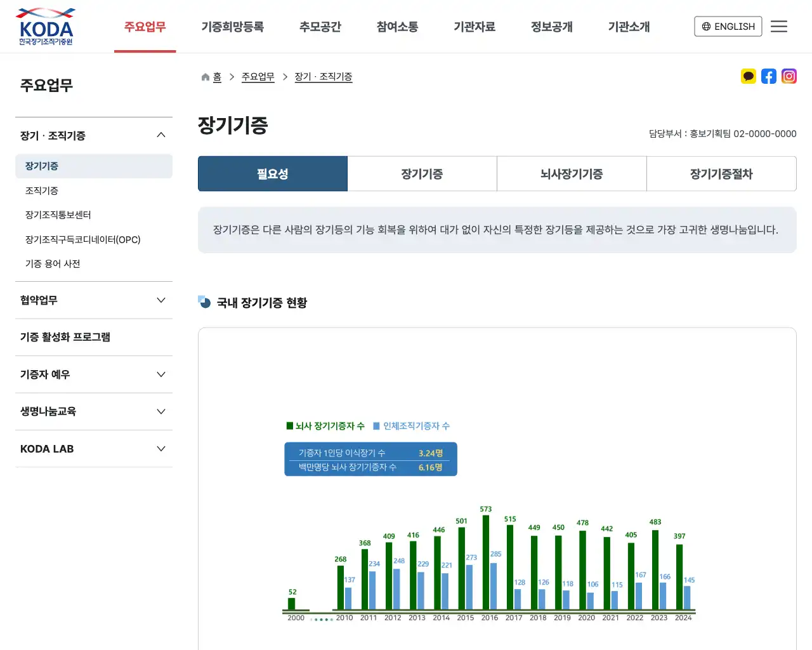Image resolution: width=812 pixels, height=650 pixels.
Task: Collapse the 장기 · 조직기증 sidebar section
Action: [x=161, y=134]
